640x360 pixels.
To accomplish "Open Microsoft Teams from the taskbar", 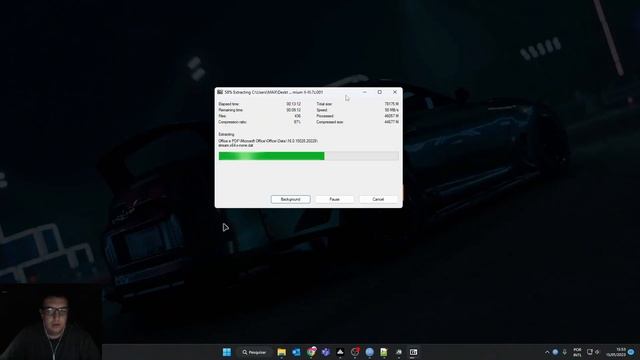I will pos(326,352).
